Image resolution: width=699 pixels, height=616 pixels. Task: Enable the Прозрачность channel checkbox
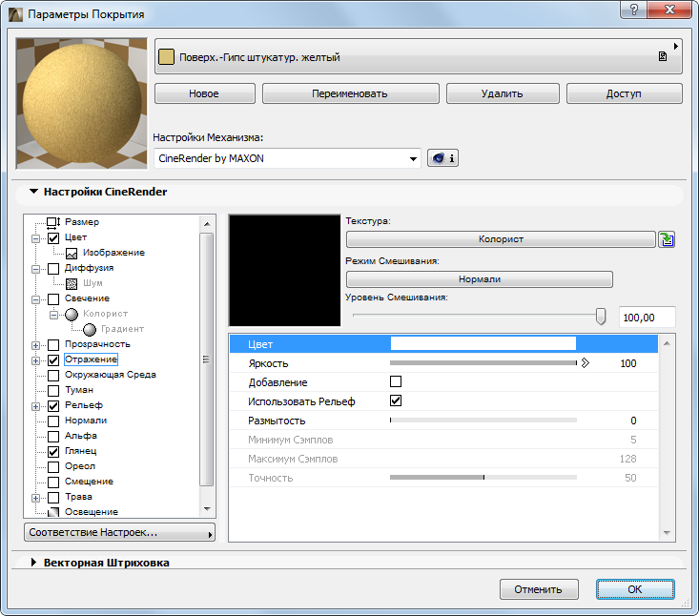coord(53,344)
